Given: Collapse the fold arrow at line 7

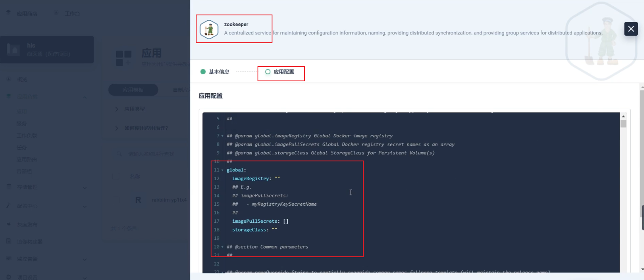Looking at the screenshot, I should [x=222, y=136].
